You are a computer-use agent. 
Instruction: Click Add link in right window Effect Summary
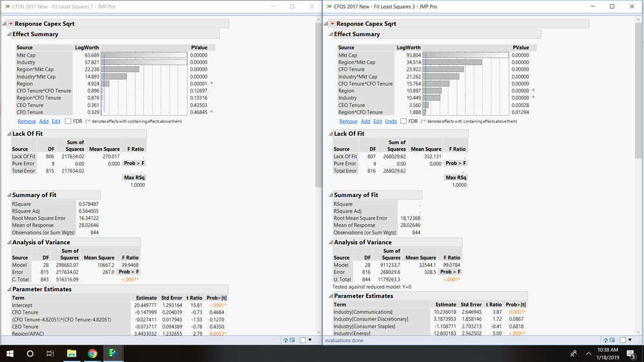tap(366, 121)
